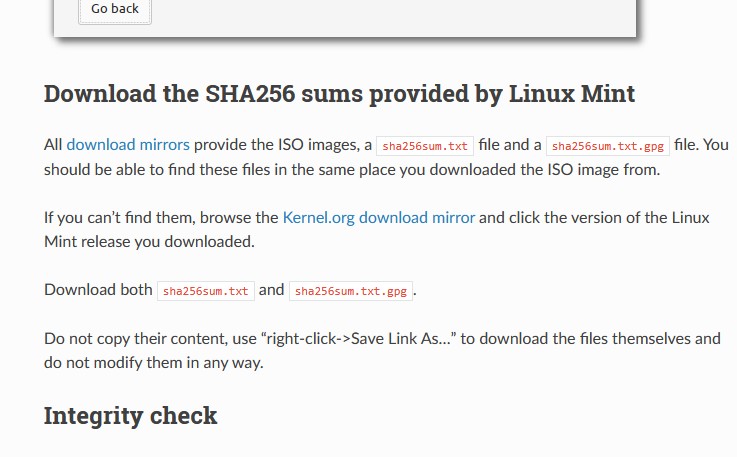
Task: Click the words 'Download both'
Action: (98, 290)
